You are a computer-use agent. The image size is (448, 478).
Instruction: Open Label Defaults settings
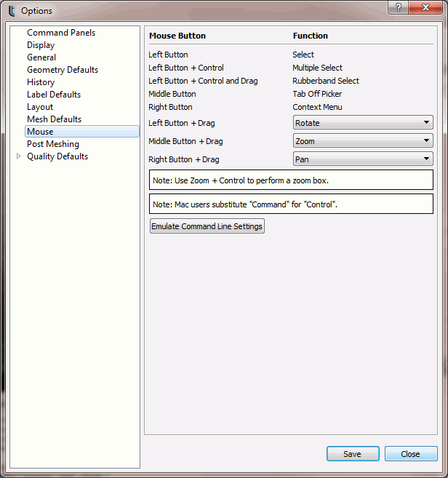[54, 95]
